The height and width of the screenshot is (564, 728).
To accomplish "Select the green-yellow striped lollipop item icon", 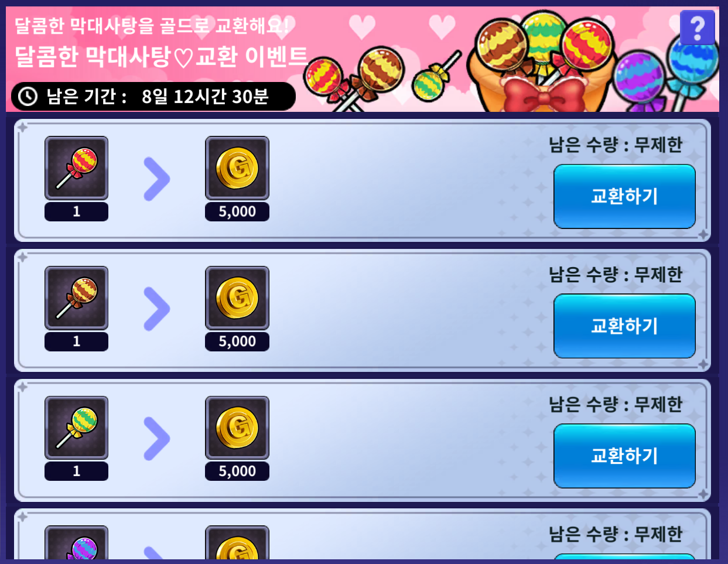I will [x=76, y=428].
